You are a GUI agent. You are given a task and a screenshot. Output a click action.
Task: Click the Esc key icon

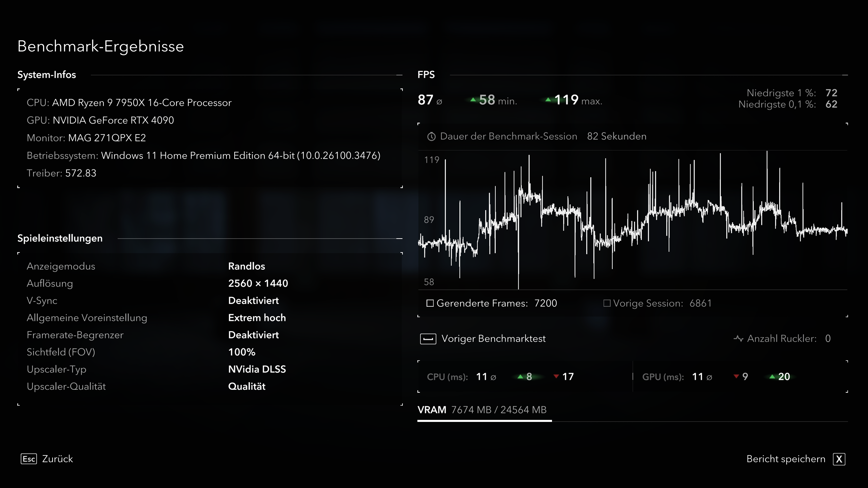point(29,459)
